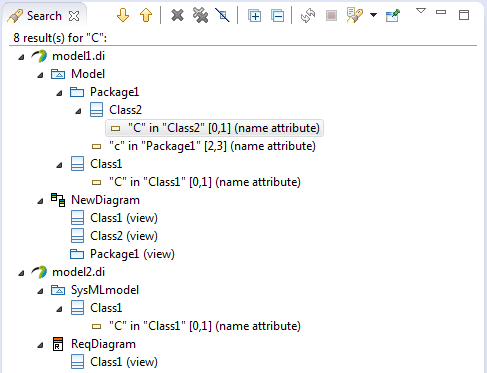Screen dimensions: 487x373
Task: Select the Model package row
Action: [88, 74]
